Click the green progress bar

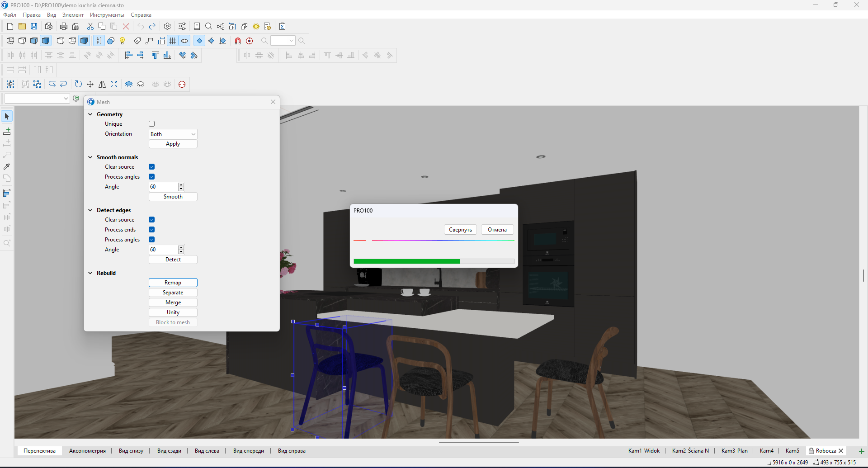pyautogui.click(x=407, y=261)
